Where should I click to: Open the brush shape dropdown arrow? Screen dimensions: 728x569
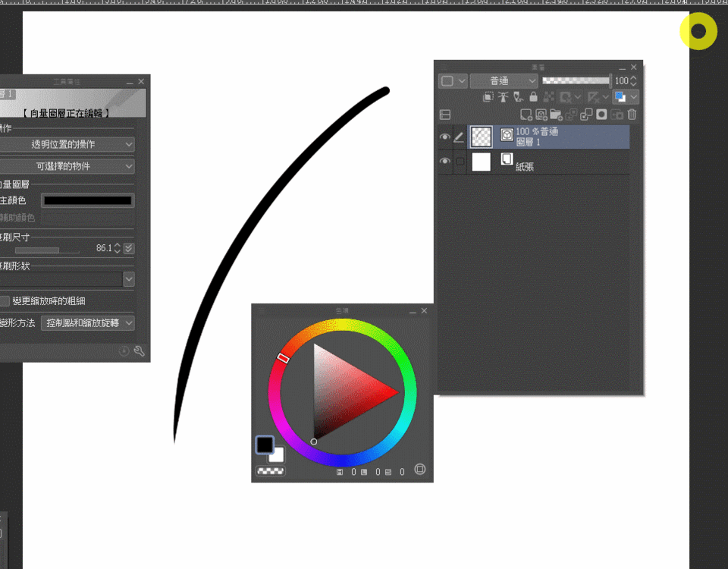coord(129,279)
